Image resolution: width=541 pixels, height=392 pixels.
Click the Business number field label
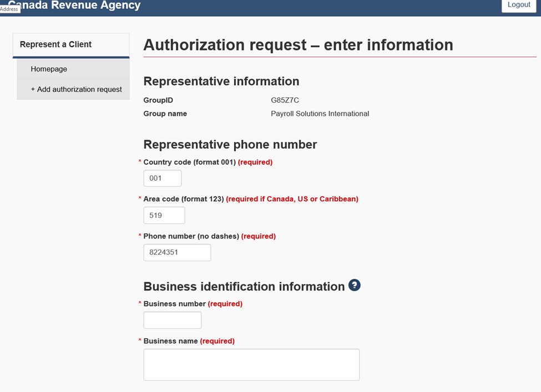pos(175,304)
